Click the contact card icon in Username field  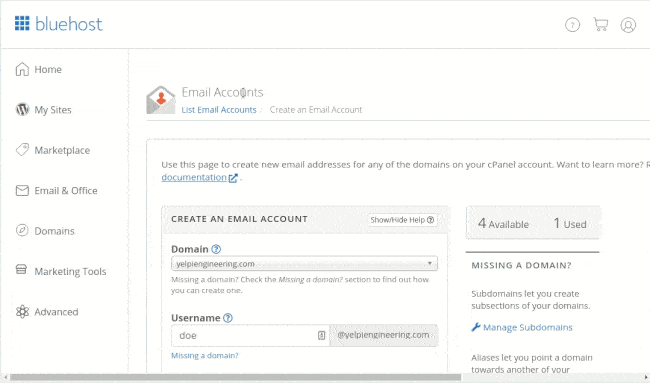pos(321,335)
